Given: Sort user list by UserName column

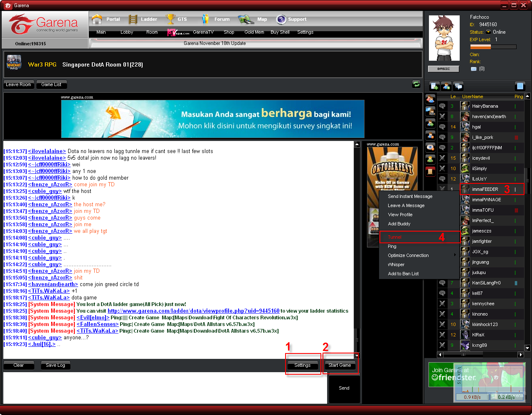Looking at the screenshot, I should tap(473, 96).
